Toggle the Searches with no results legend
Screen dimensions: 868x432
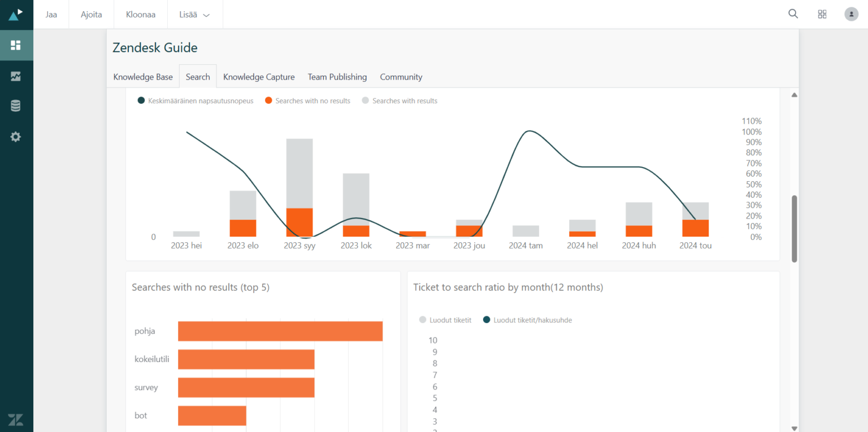pyautogui.click(x=307, y=101)
